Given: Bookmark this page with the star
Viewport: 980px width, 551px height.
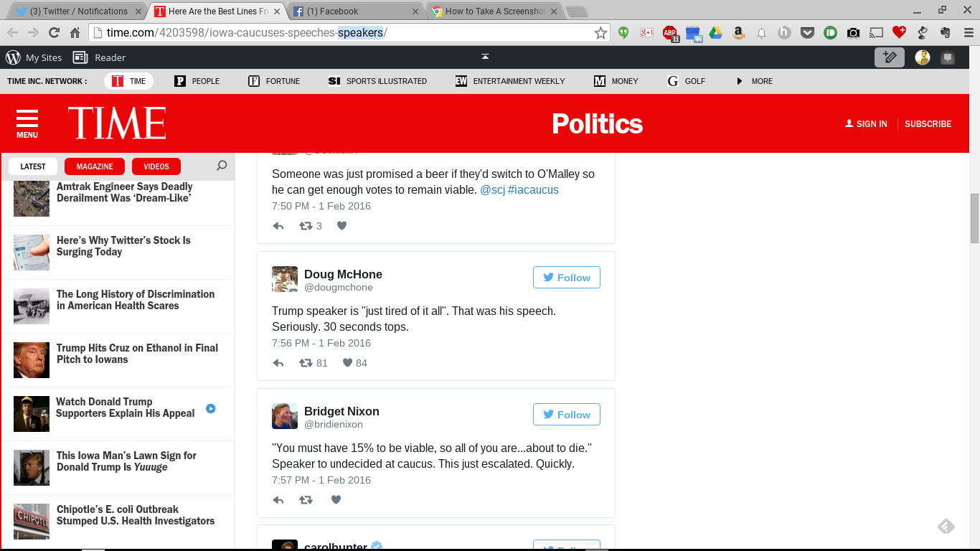Looking at the screenshot, I should point(600,32).
